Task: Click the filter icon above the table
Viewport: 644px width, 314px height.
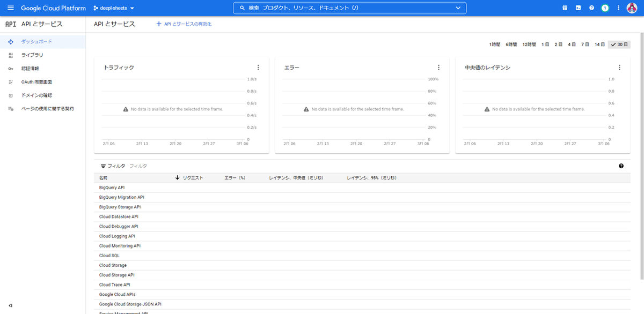Action: pyautogui.click(x=103, y=166)
